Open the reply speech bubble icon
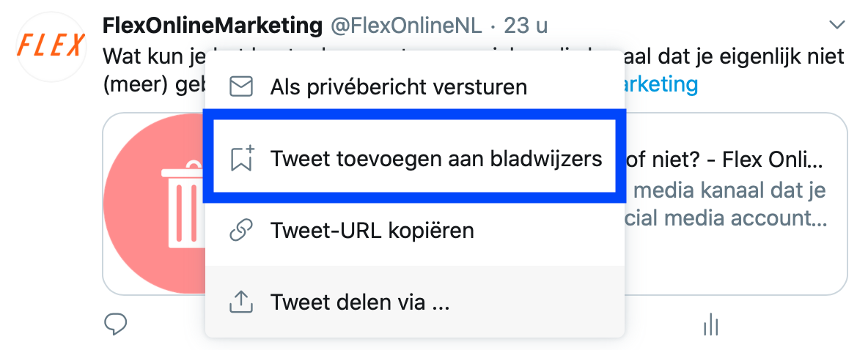This screenshot has height=350, width=868. (116, 324)
